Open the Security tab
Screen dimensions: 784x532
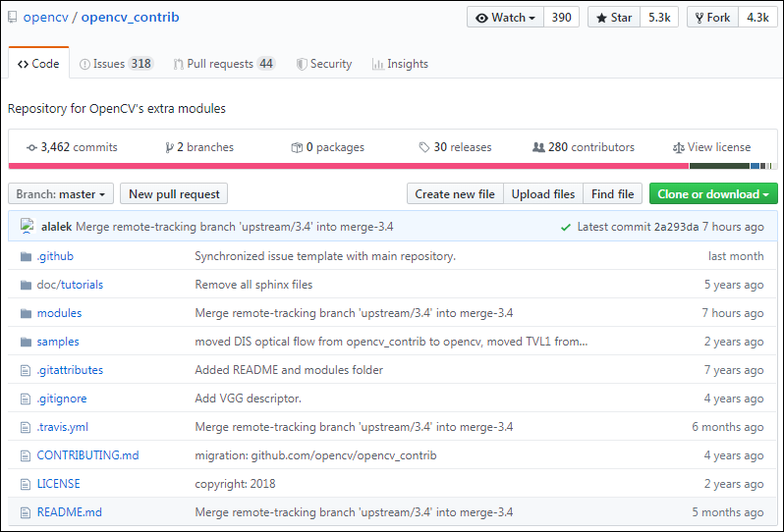click(324, 64)
